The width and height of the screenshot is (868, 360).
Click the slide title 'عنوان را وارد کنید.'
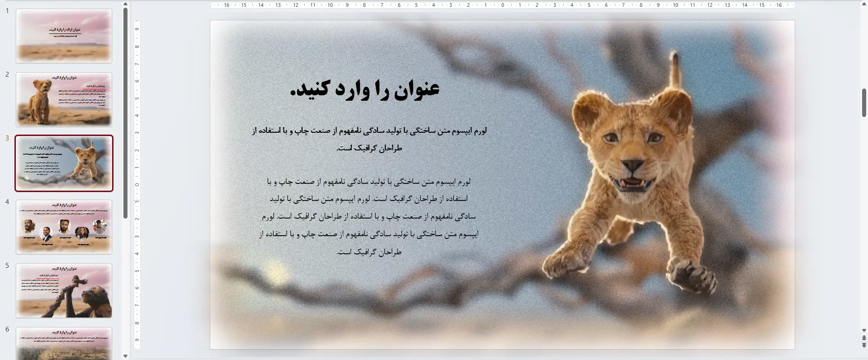(365, 89)
